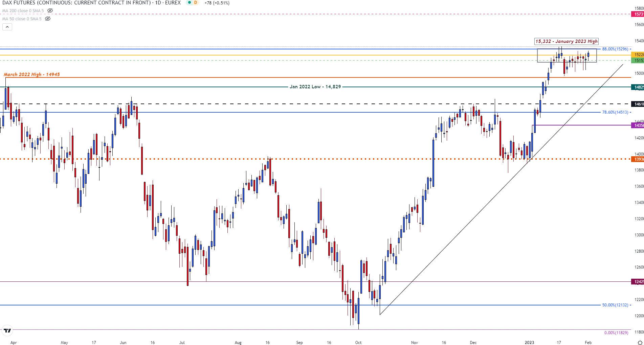Click the black 14618 price tag

638,104
